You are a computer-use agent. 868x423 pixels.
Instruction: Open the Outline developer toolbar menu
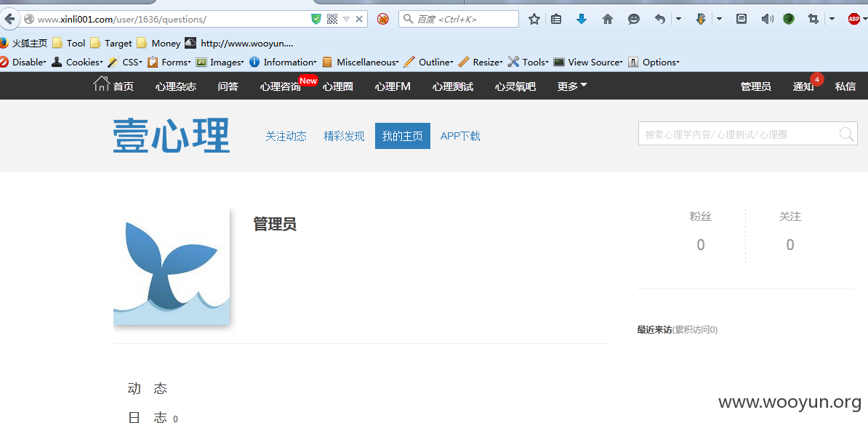(428, 62)
